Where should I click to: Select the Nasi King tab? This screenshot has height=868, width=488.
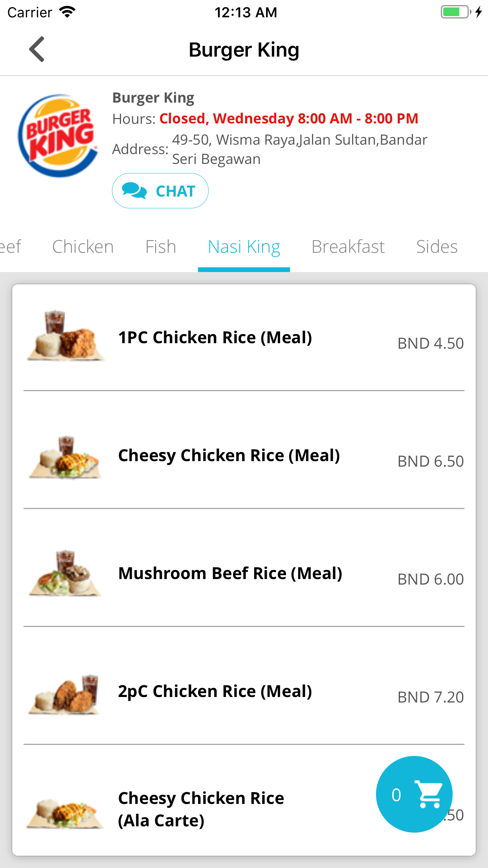click(x=244, y=247)
